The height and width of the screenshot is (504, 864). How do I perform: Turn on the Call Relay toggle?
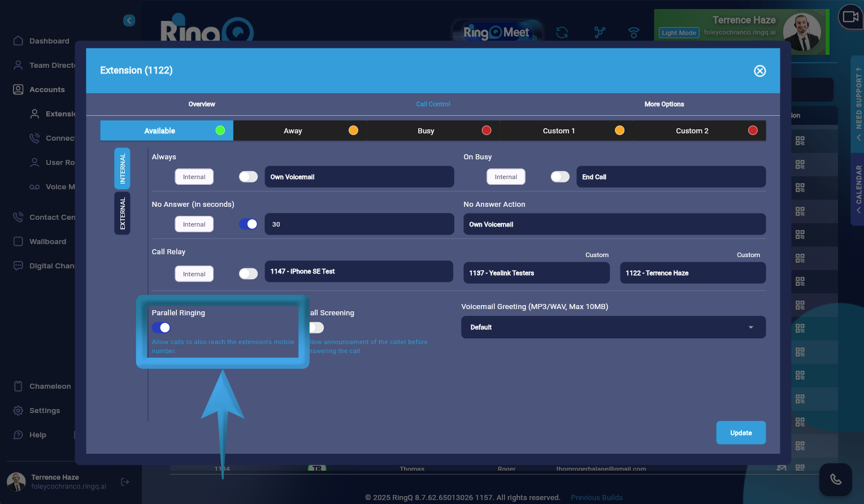(248, 273)
